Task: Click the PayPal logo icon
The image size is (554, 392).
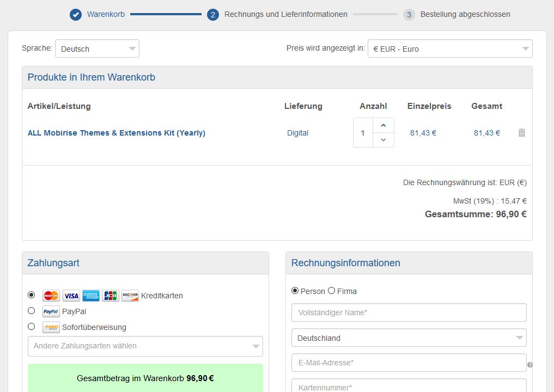Action: pyautogui.click(x=51, y=311)
